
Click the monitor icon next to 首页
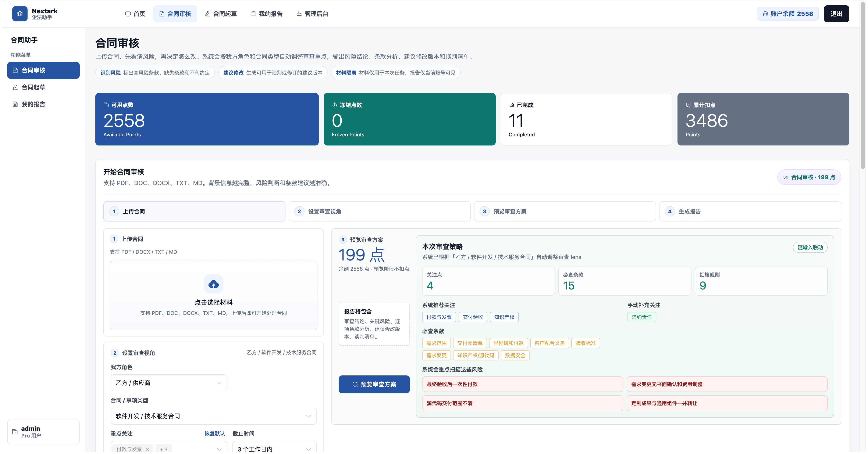(x=128, y=14)
